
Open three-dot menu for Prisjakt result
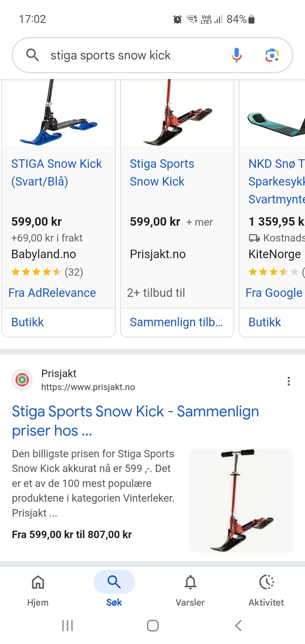(x=288, y=381)
